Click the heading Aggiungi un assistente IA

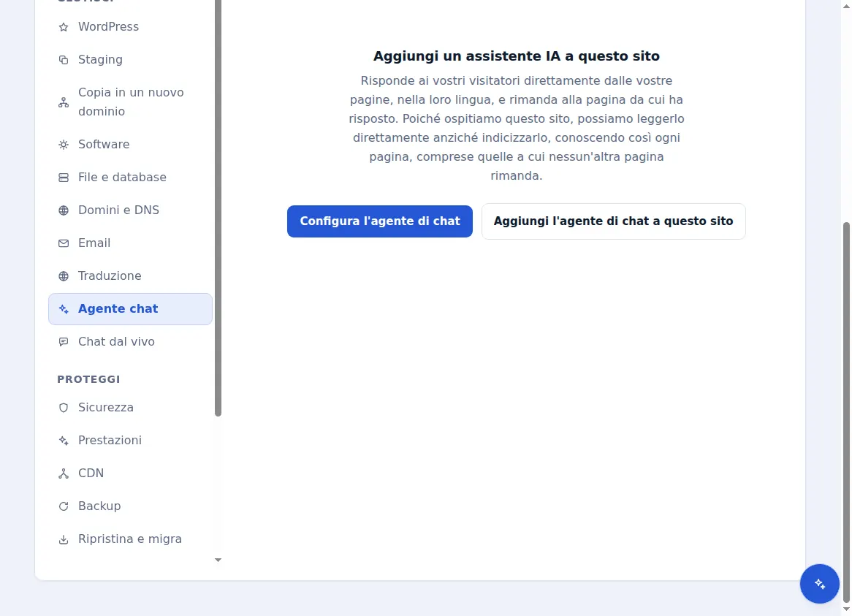pyautogui.click(x=516, y=56)
